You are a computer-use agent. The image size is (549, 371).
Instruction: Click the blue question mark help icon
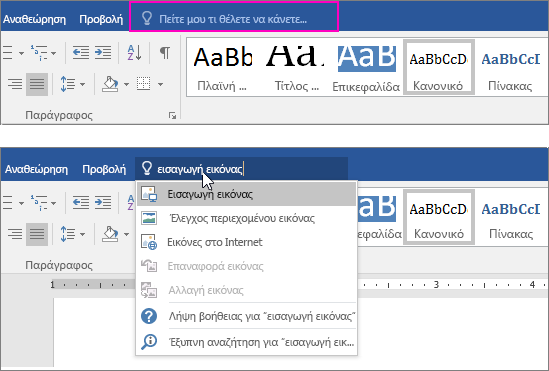coord(149,316)
